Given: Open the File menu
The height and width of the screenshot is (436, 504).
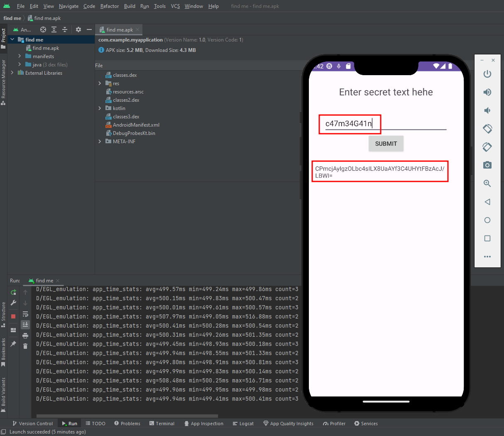Looking at the screenshot, I should click(21, 6).
